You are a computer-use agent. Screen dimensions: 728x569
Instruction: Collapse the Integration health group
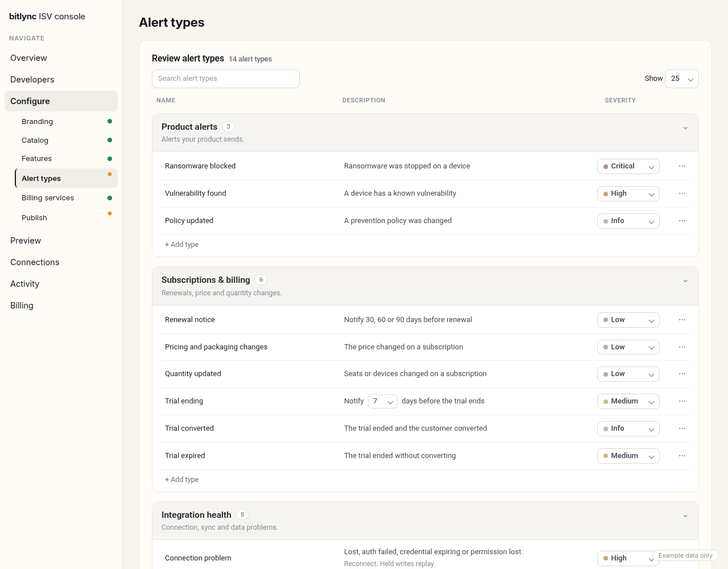[685, 516]
